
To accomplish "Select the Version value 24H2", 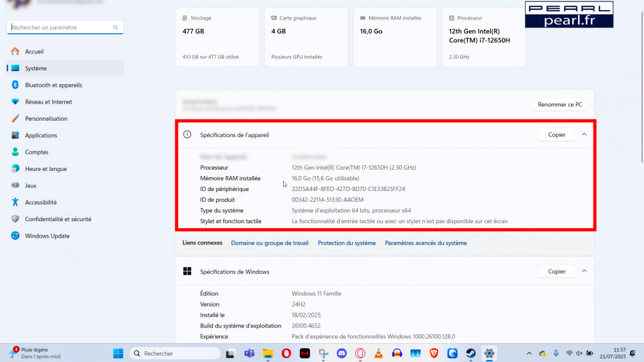I will [299, 305].
